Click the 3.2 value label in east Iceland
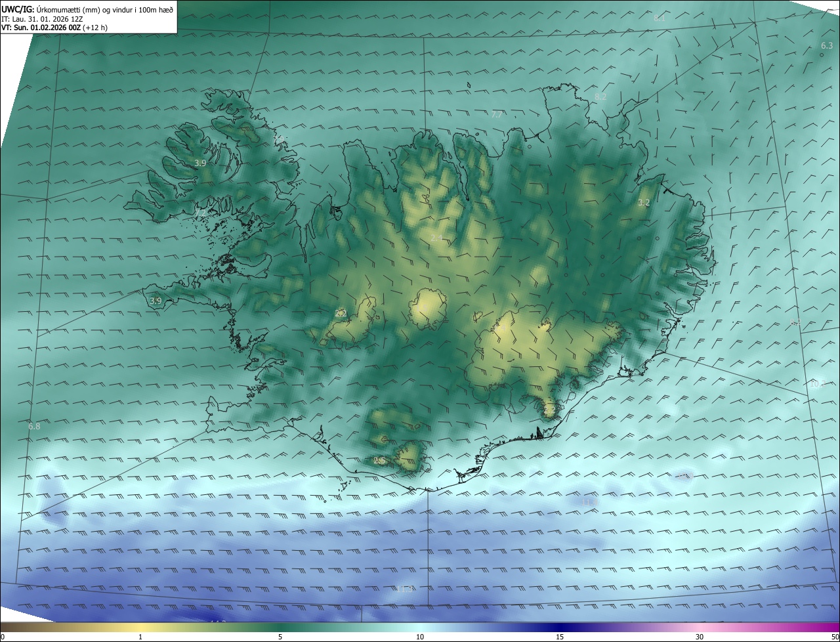The height and width of the screenshot is (642, 840). tap(644, 202)
